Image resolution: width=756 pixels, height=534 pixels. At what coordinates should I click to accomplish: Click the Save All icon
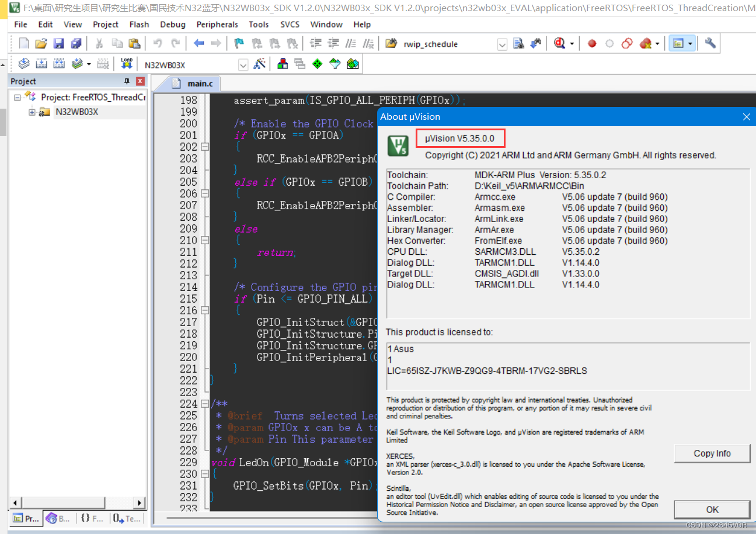(76, 44)
